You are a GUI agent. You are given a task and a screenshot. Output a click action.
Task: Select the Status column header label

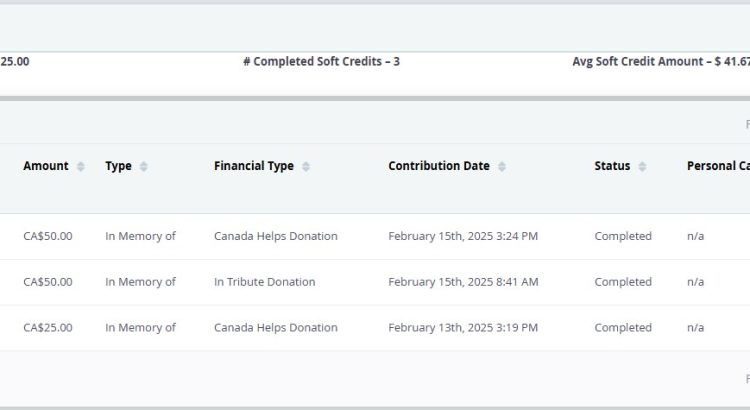[x=612, y=166]
